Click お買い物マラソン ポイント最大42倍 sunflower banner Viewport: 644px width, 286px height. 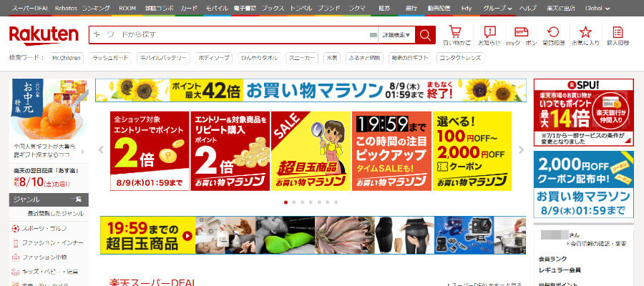(x=311, y=90)
